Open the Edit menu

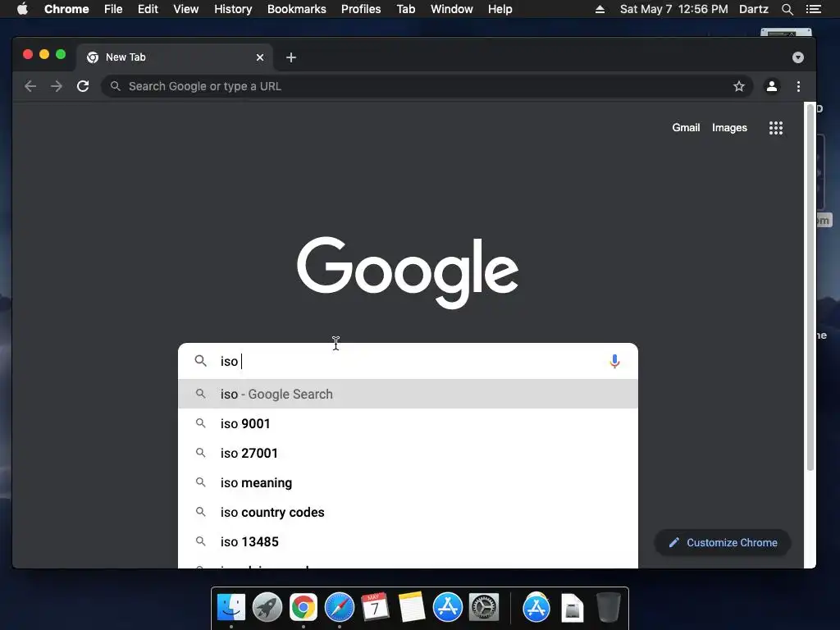148,9
